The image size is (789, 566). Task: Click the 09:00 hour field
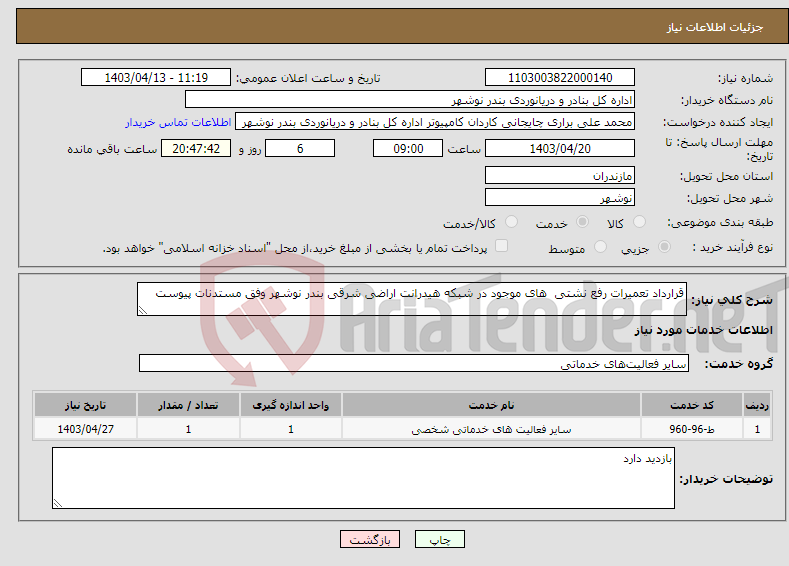coord(408,148)
